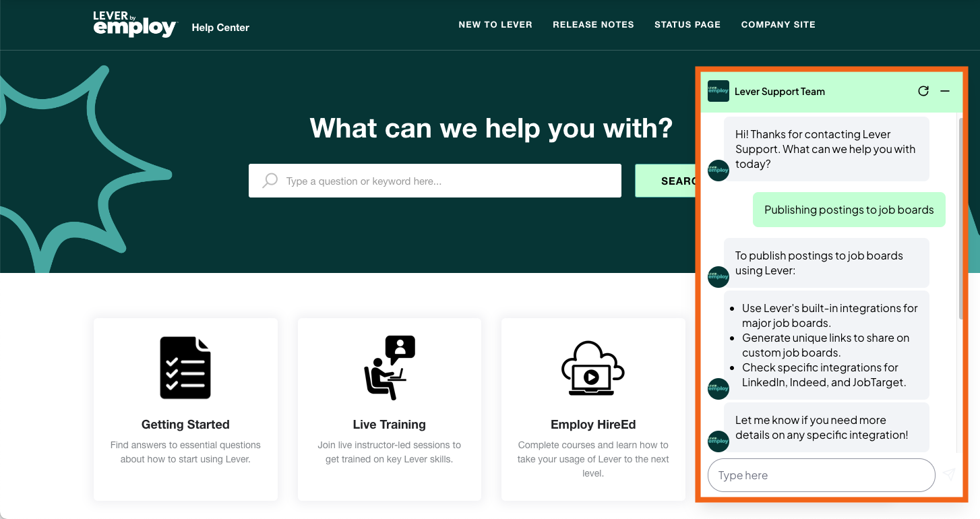
Task: Click the Getting Started checklist icon
Action: pyautogui.click(x=185, y=367)
